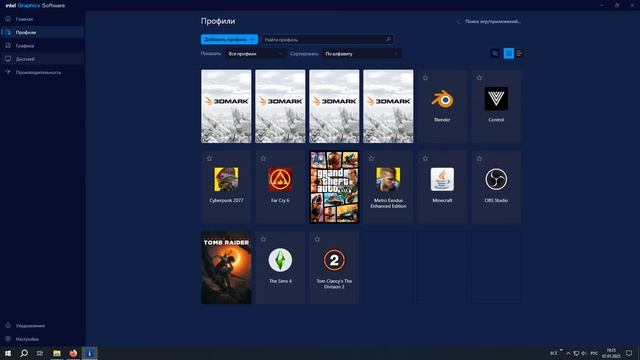The width and height of the screenshot is (640, 360).
Task: Open Firefox from the taskbar
Action: tap(73, 353)
